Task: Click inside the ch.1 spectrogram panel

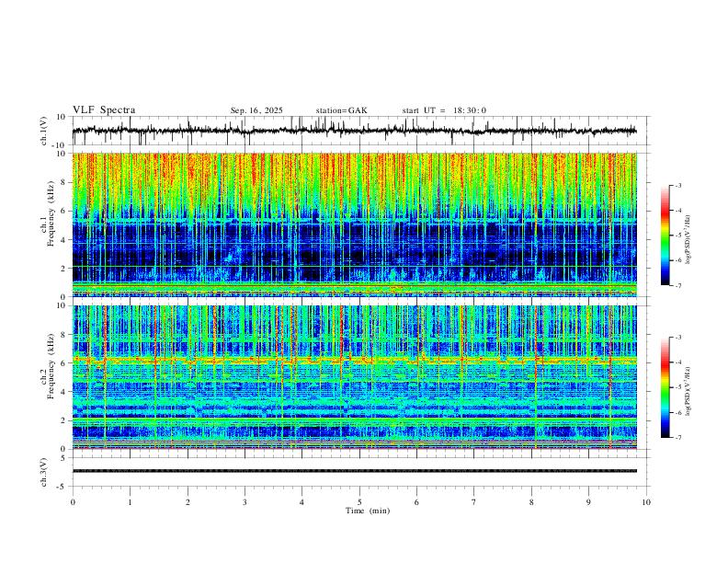Action: point(354,224)
